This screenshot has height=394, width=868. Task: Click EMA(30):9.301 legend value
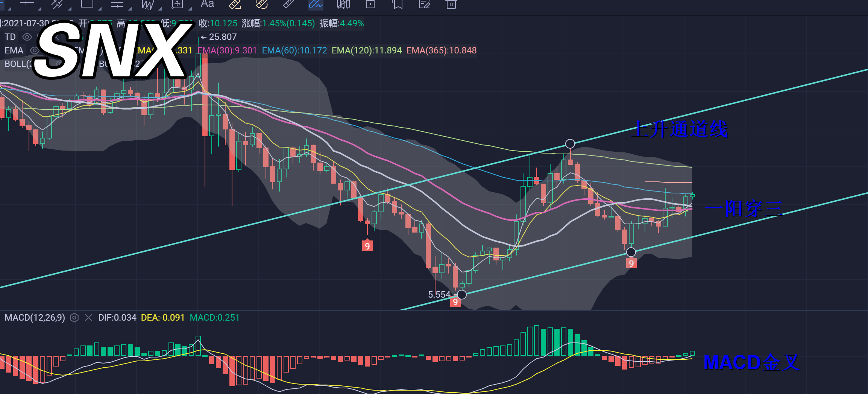pos(227,50)
